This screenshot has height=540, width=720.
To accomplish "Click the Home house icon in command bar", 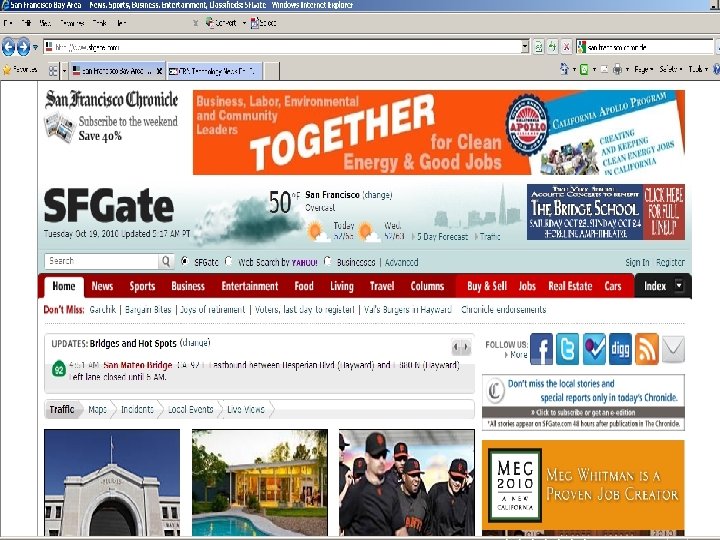I will click(x=564, y=69).
